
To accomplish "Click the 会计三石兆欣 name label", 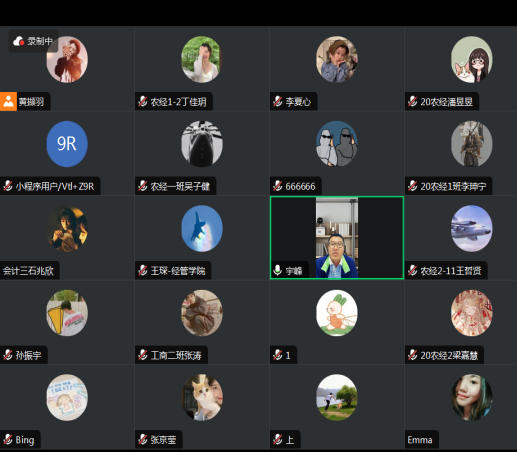I will [28, 271].
